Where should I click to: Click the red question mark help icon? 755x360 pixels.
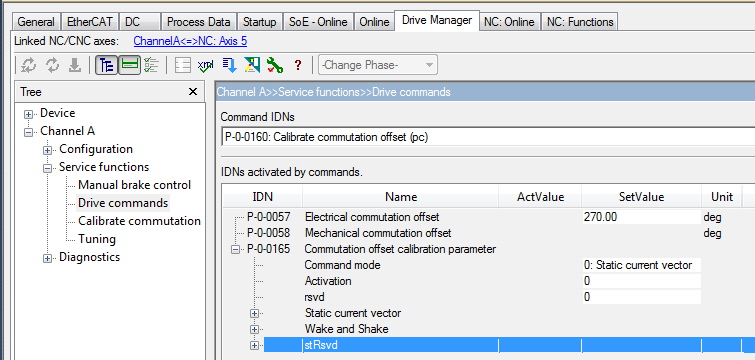298,65
